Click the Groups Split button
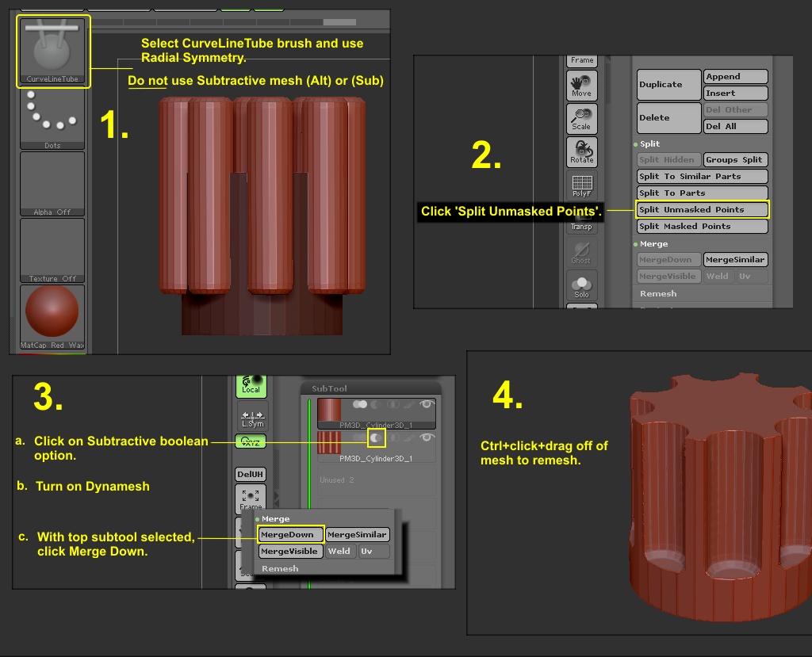Viewport: 812px width, 657px height. pos(735,159)
